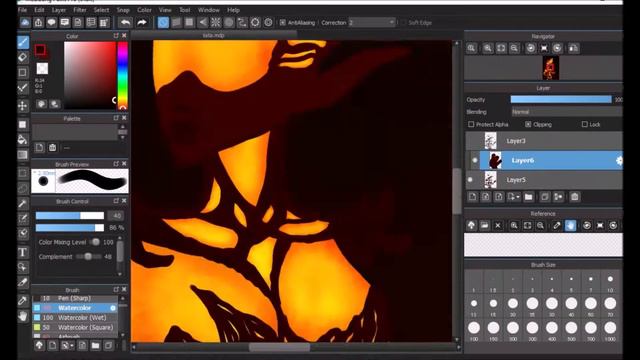Choose the Watercolor (Square) brush
The height and width of the screenshot is (360, 640).
click(76, 327)
